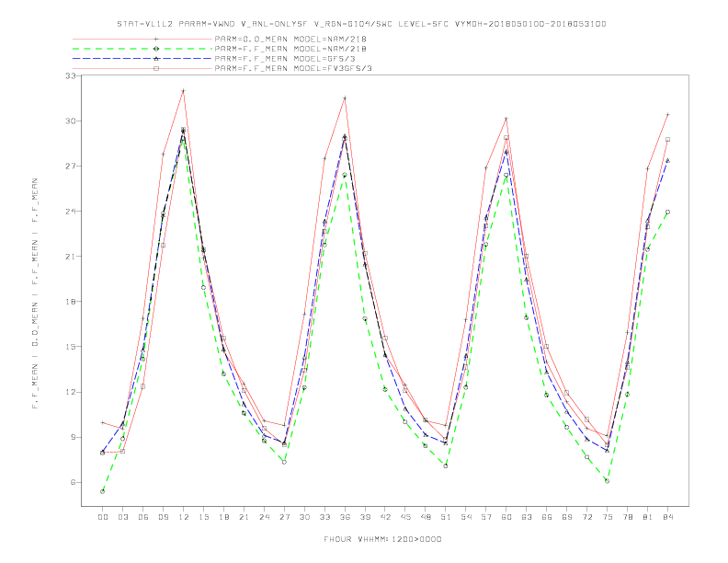Click x-axis forecast hour label 33
728x563 pixels.
(324, 517)
